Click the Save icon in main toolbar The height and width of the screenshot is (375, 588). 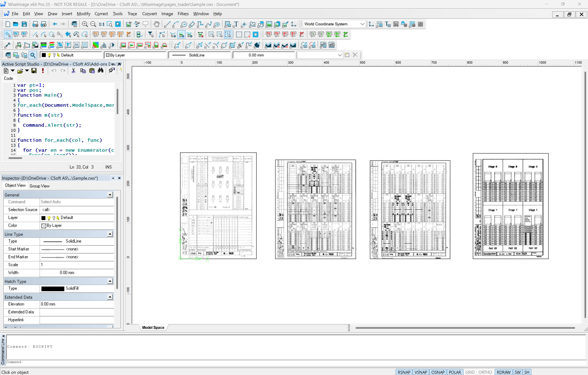click(24, 24)
